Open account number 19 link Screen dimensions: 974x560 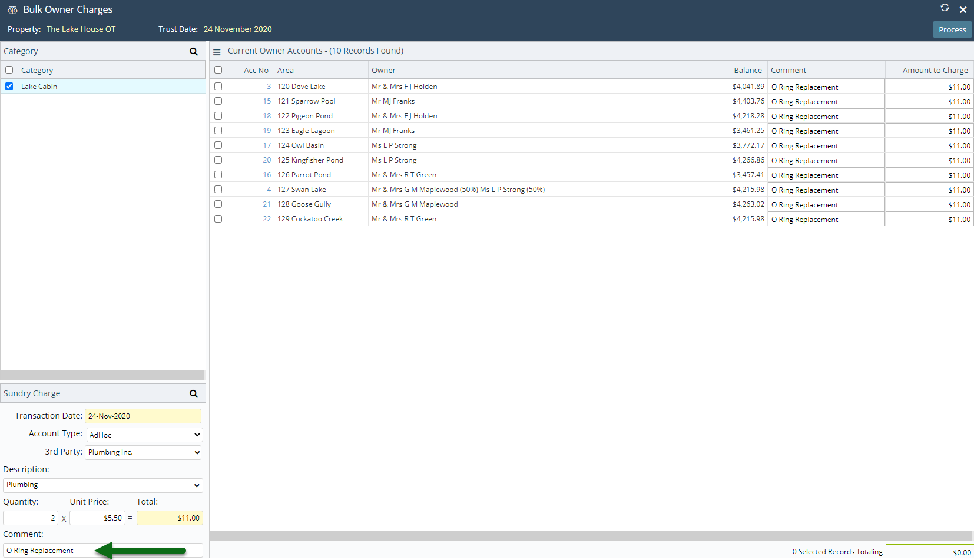point(267,131)
